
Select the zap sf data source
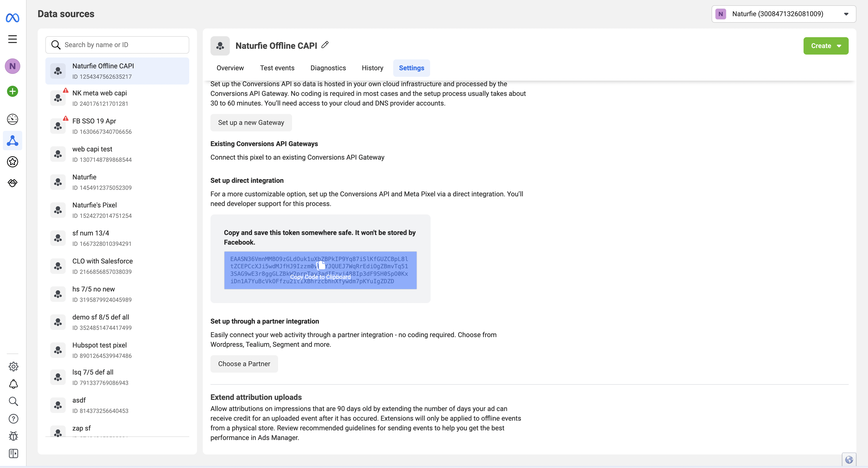(x=117, y=429)
